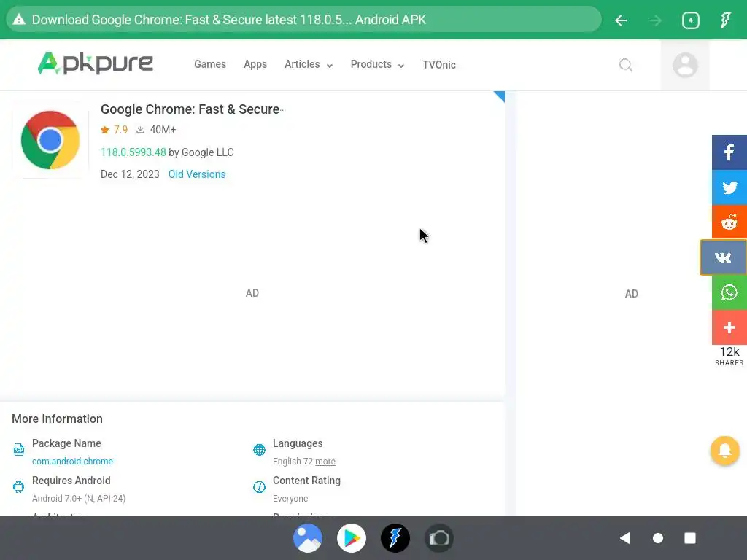This screenshot has width=747, height=560.
Task: Share the page on Twitter
Action: point(729,187)
